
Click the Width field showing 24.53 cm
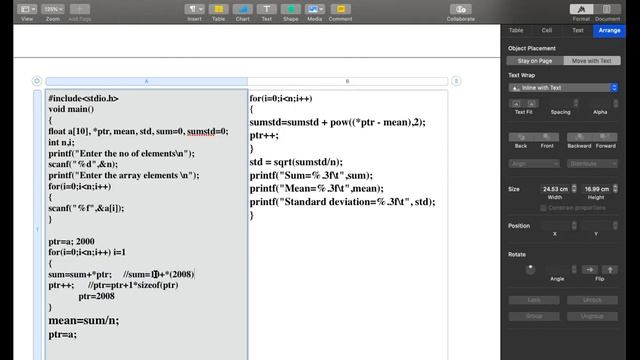[x=555, y=189]
